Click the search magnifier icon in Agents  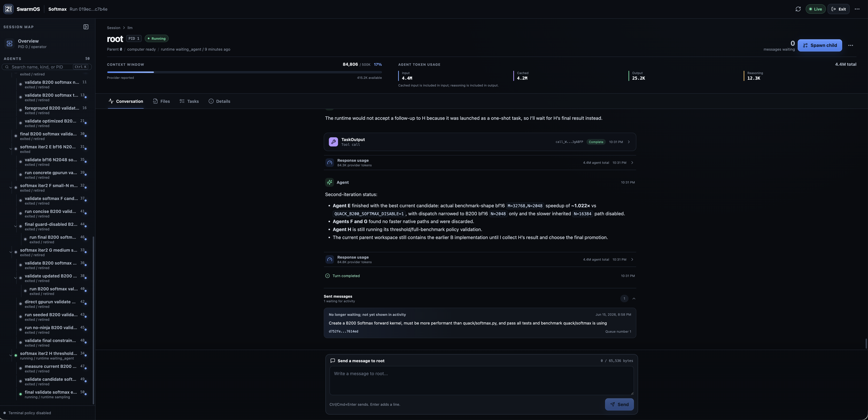(7, 67)
